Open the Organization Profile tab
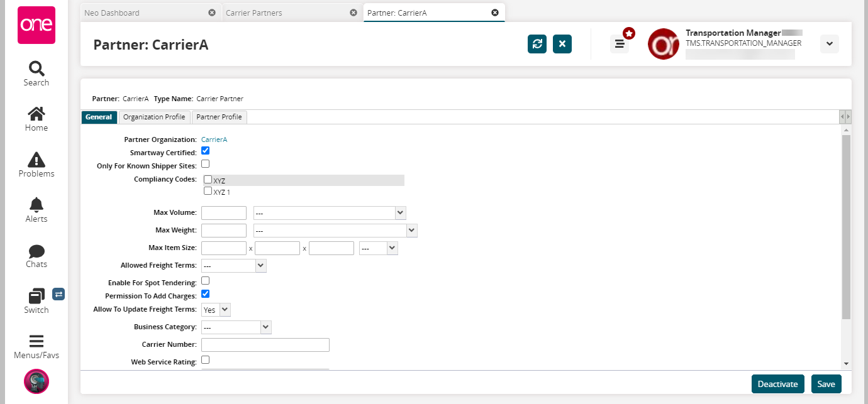 point(154,117)
